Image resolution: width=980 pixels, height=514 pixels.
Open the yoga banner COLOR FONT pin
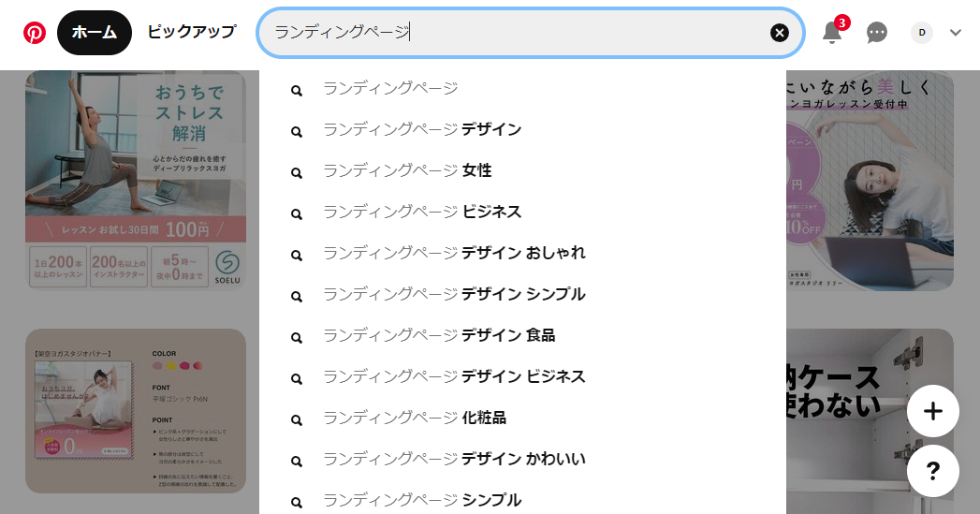pos(136,411)
